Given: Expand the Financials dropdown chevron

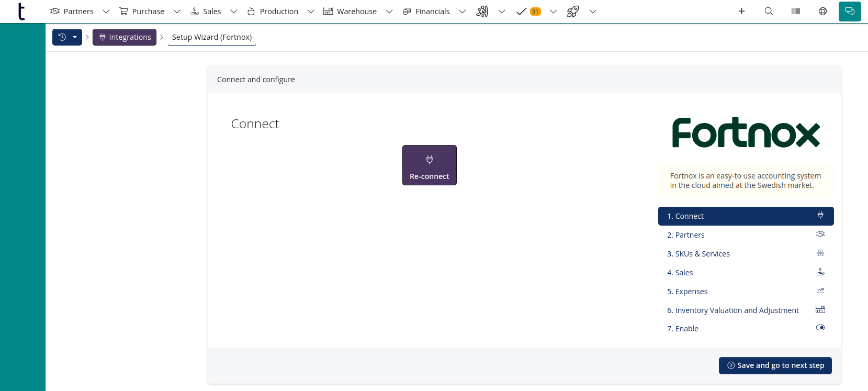Looking at the screenshot, I should (x=463, y=12).
